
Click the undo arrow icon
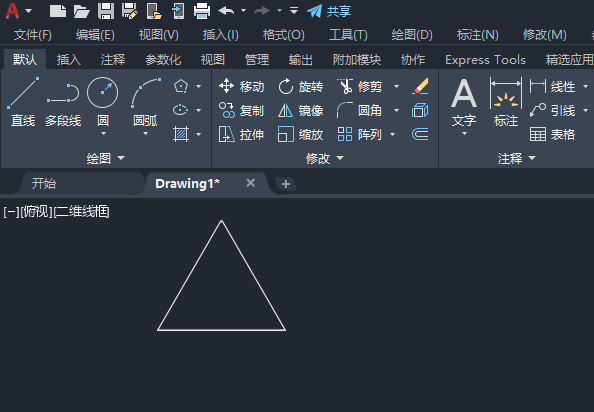(226, 11)
